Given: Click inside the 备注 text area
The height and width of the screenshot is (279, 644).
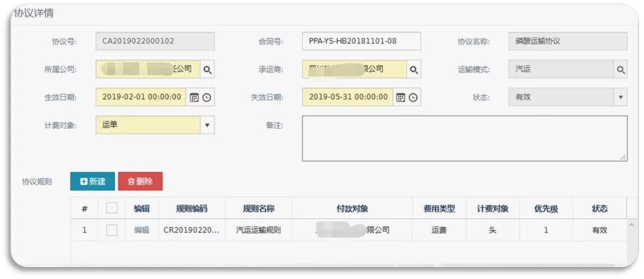Looking at the screenshot, I should [464, 138].
